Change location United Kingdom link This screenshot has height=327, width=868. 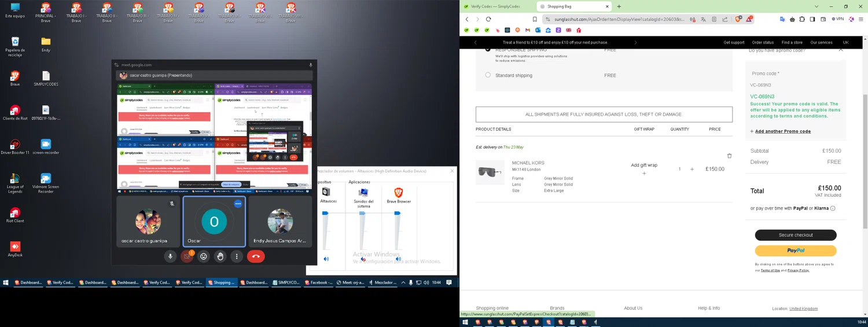804,308
